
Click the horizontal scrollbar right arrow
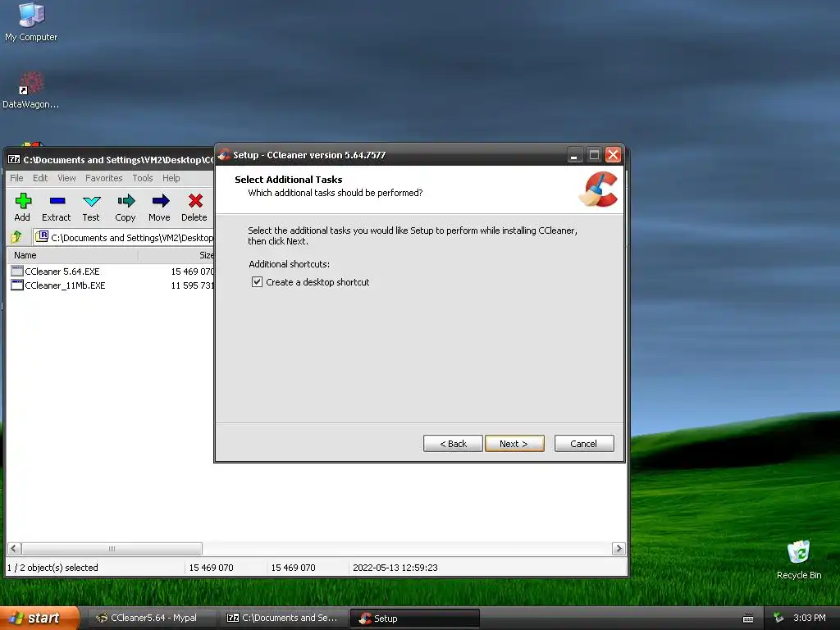pyautogui.click(x=619, y=549)
